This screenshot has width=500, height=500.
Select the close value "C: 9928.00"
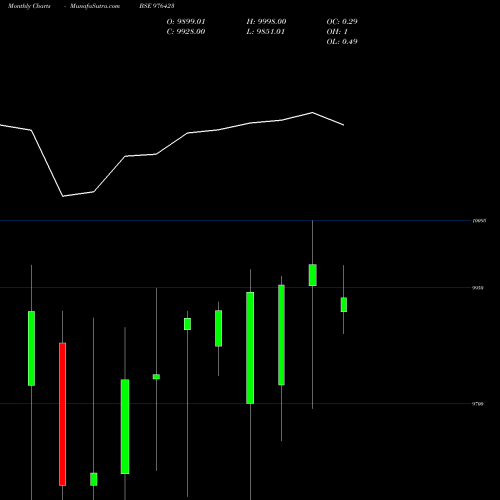coord(186,32)
